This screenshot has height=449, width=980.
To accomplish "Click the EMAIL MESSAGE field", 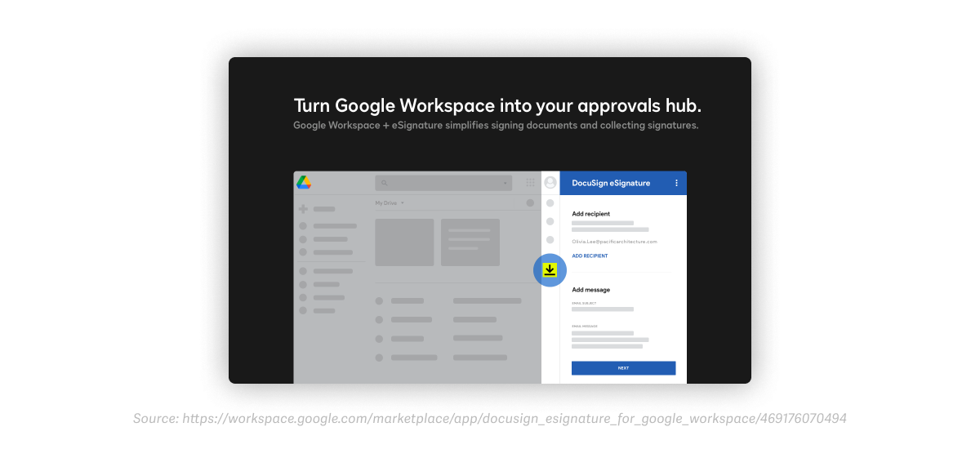I will [610, 340].
